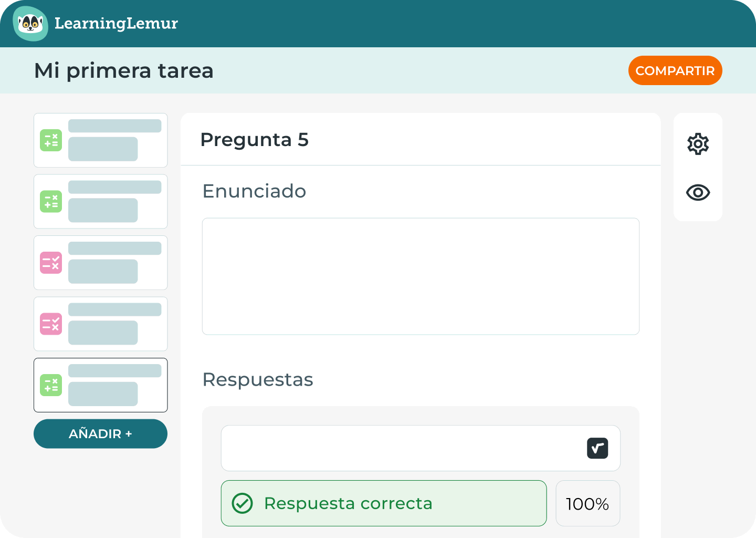The height and width of the screenshot is (538, 756).
Task: Click the first question's green calculator icon
Action: 51,140
